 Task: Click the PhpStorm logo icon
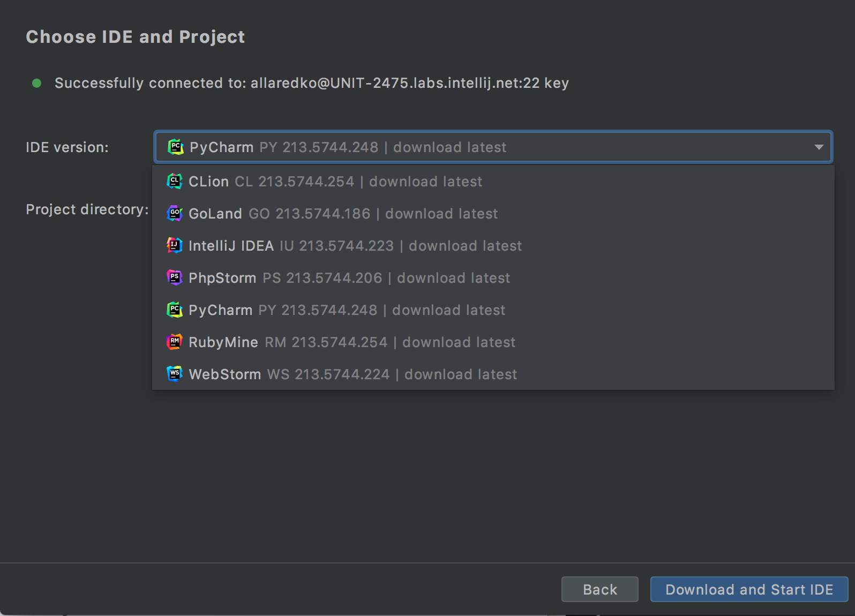174,277
